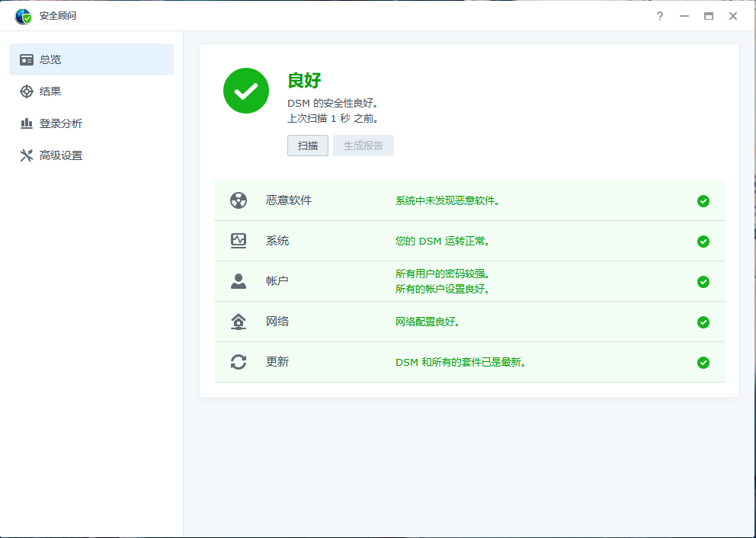Click the text 网络配置良好。

point(428,322)
